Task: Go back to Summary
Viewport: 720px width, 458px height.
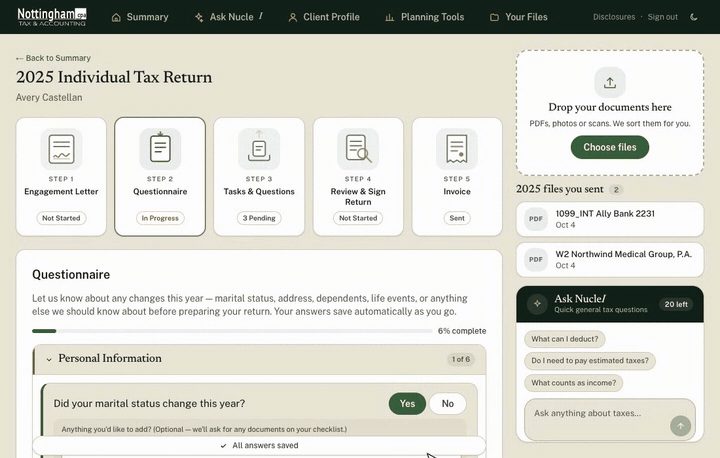Action: pyautogui.click(x=53, y=58)
